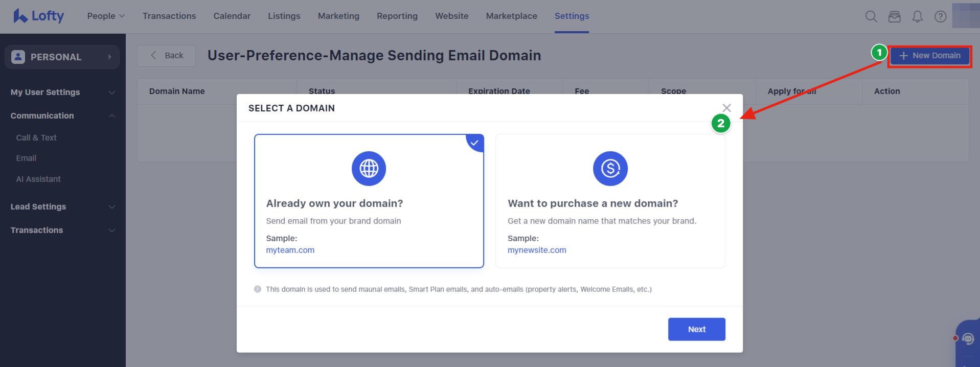The height and width of the screenshot is (367, 980).
Task: Click the blue checkmark on the selected card
Action: [x=475, y=143]
